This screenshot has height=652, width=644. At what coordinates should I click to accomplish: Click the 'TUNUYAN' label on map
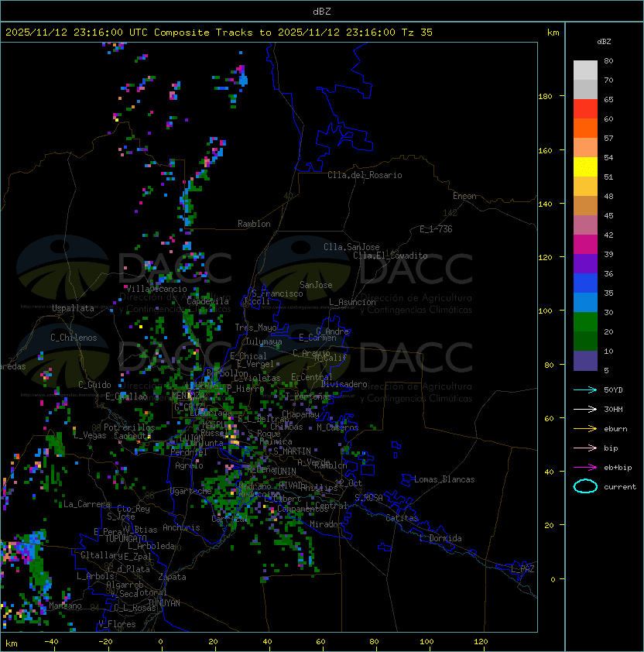[x=164, y=603]
